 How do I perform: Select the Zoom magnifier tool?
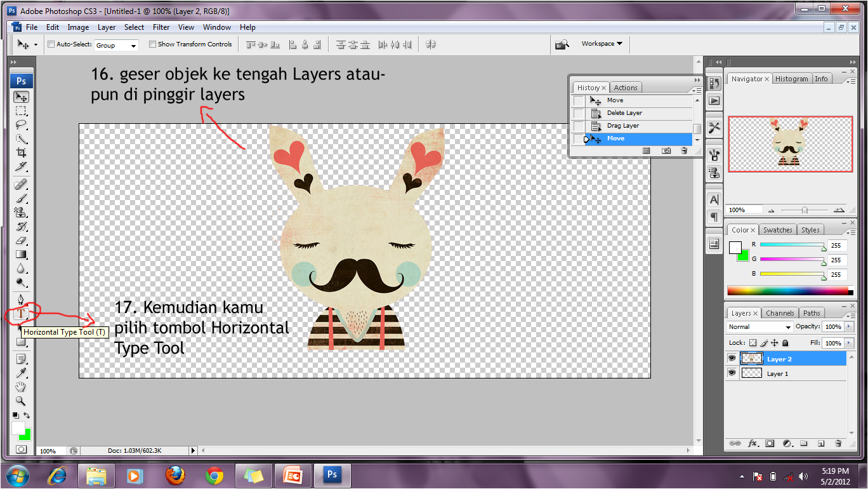pyautogui.click(x=21, y=401)
